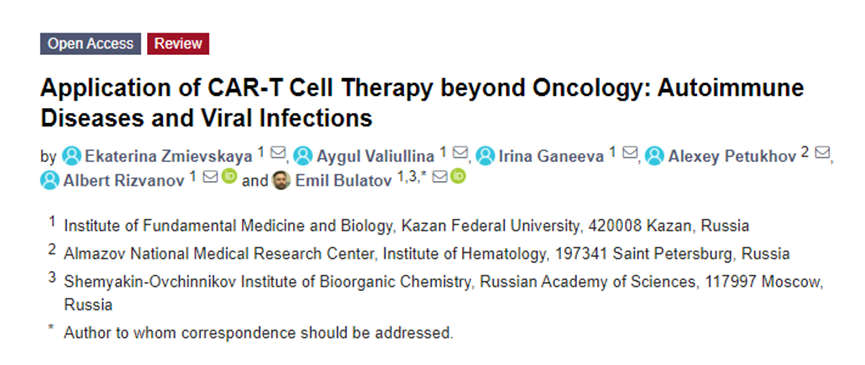Open author link Emil Bulatov
The height and width of the screenshot is (365, 865).
(x=344, y=181)
